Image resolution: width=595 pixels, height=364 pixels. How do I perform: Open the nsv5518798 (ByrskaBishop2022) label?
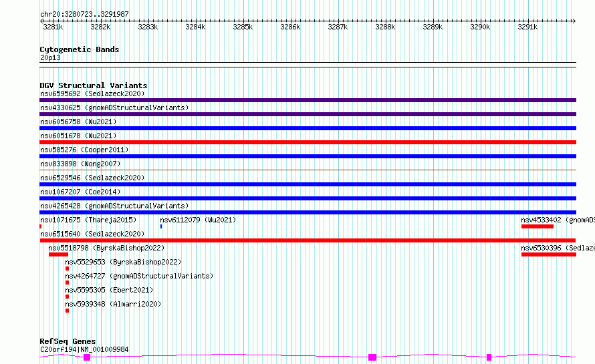[106, 248]
